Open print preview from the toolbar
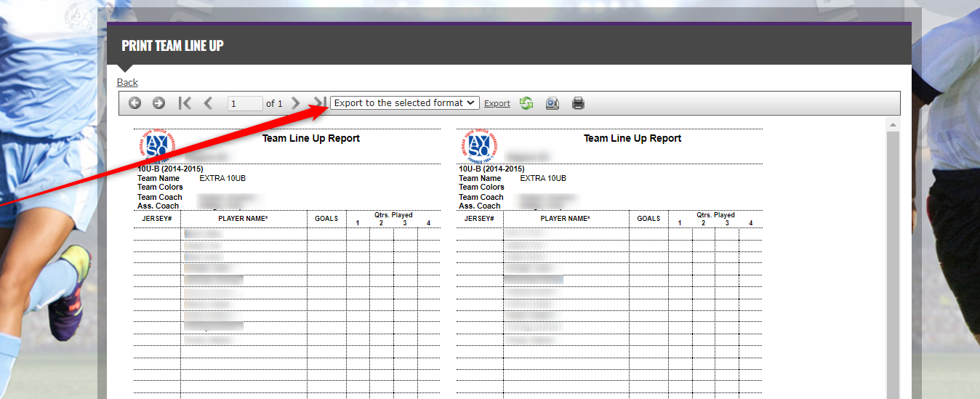The width and height of the screenshot is (980, 399). pyautogui.click(x=552, y=103)
